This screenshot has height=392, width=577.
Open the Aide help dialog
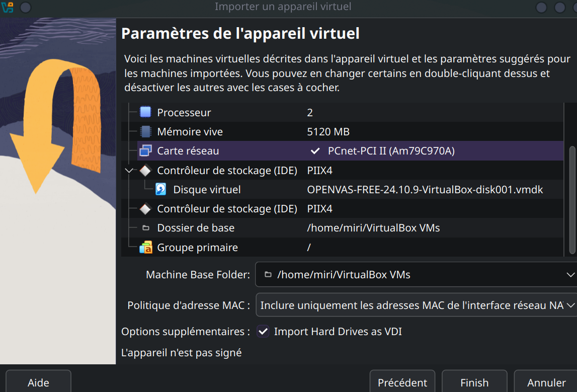click(37, 382)
